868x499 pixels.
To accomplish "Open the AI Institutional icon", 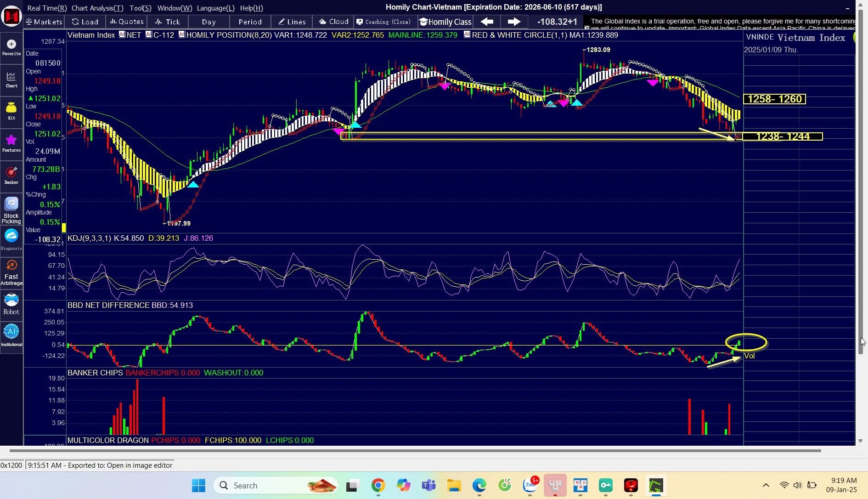I will point(11,335).
